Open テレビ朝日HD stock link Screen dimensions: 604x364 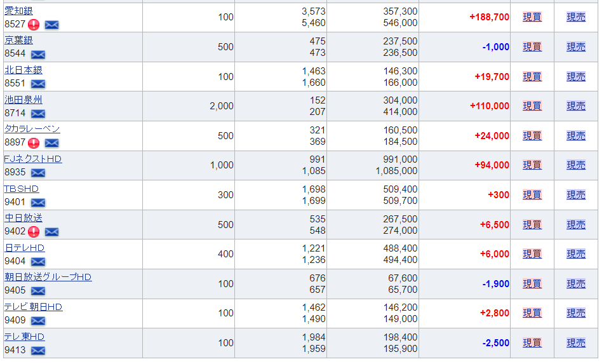[x=34, y=307]
